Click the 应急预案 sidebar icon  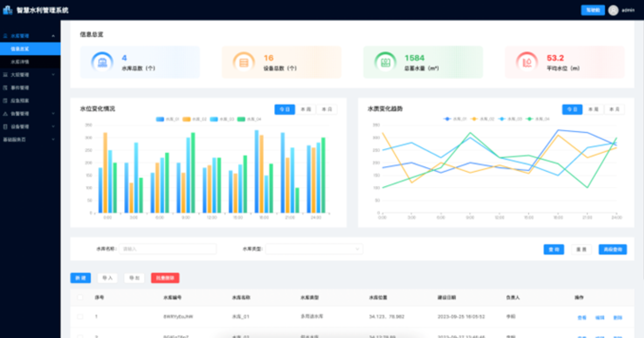(x=6, y=101)
